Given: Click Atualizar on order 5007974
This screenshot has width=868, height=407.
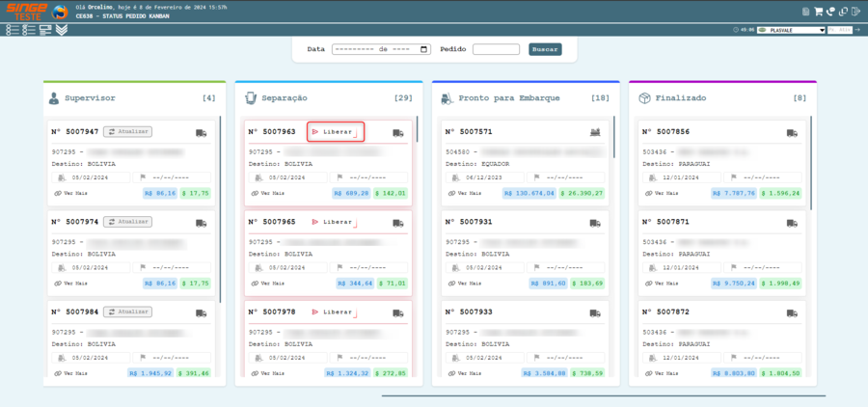Looking at the screenshot, I should [128, 222].
